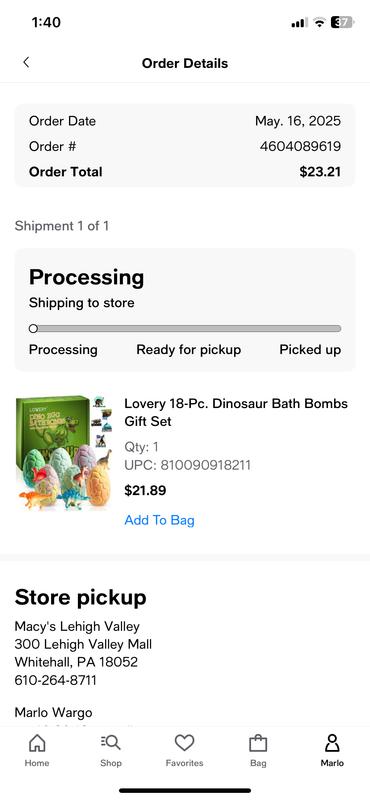Viewport: 370px width, 800px height.
Task: Open the Home tab icon
Action: [37, 743]
